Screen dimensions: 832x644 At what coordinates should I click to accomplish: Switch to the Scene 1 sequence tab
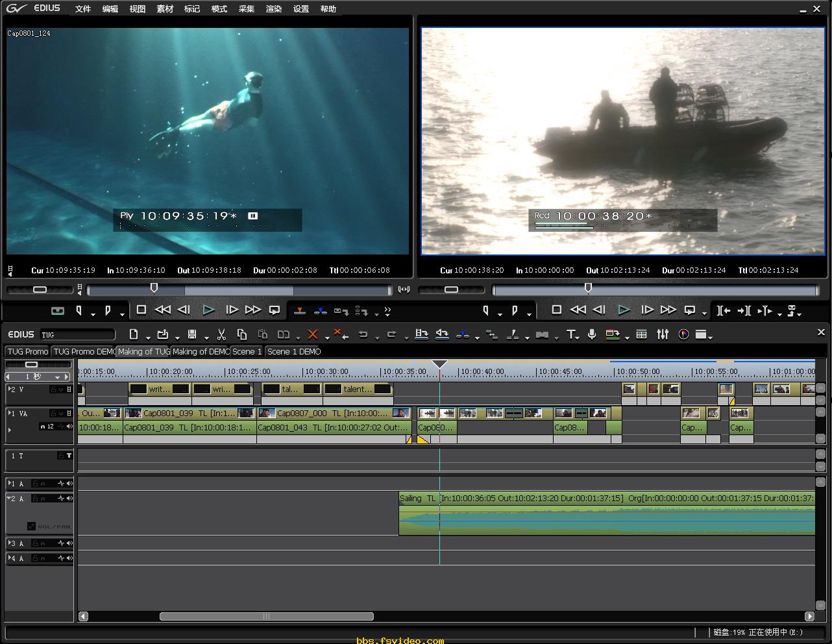[247, 351]
